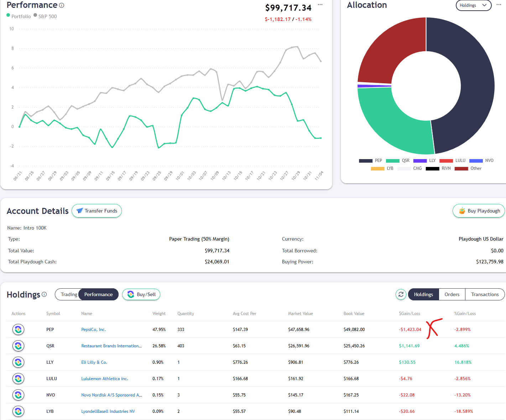
Task: Toggle the S&P 500 series in the chart legend
Action: (x=45, y=16)
